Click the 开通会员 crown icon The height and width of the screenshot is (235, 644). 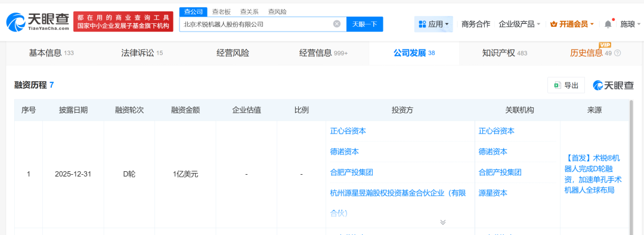click(x=553, y=24)
